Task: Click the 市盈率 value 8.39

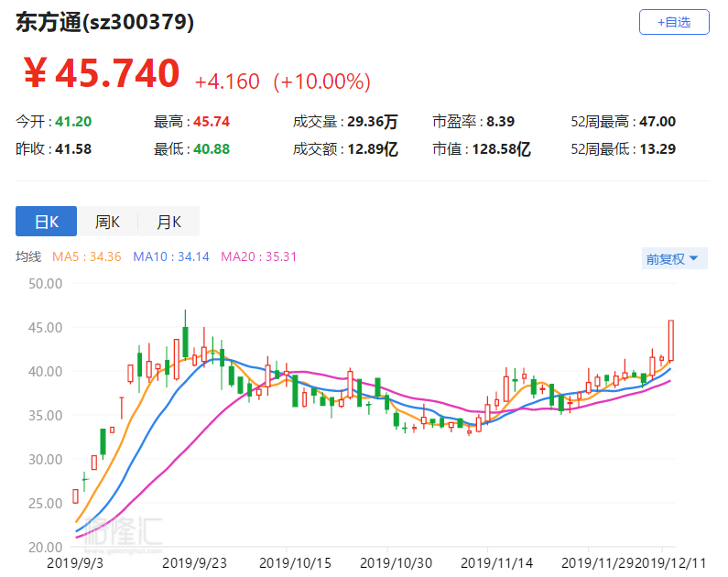Action: tap(501, 122)
